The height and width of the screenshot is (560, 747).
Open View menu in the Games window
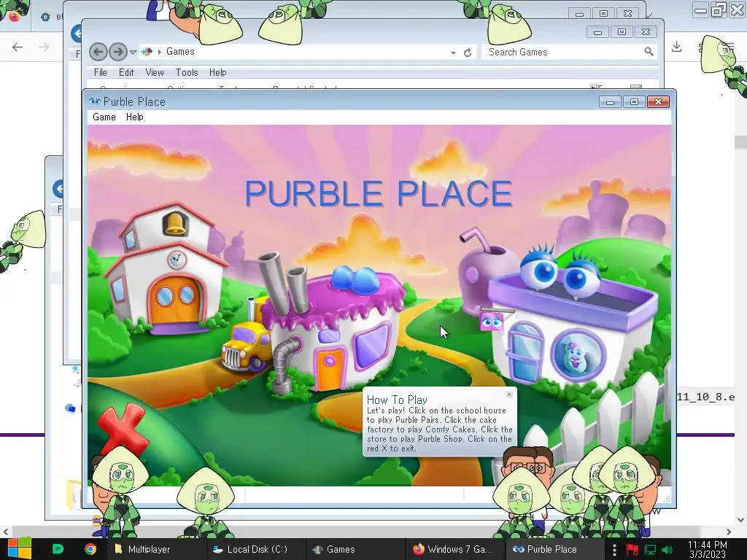click(x=155, y=72)
